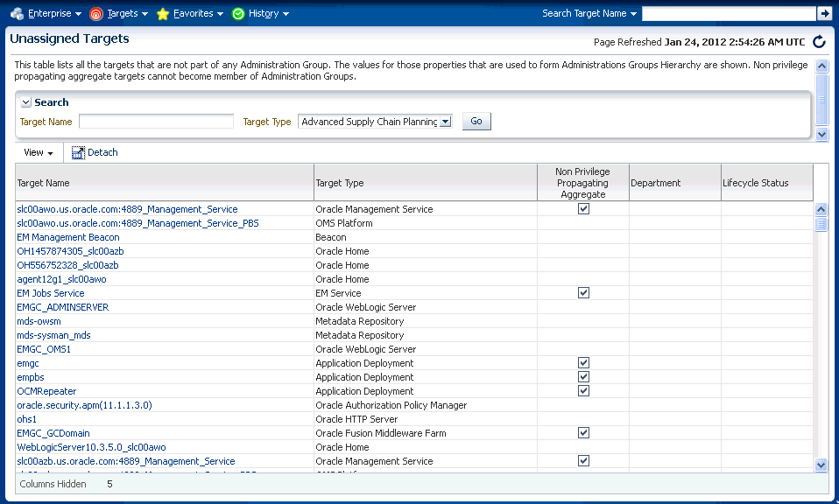Refresh the page with circular arrow icon

pyautogui.click(x=819, y=42)
